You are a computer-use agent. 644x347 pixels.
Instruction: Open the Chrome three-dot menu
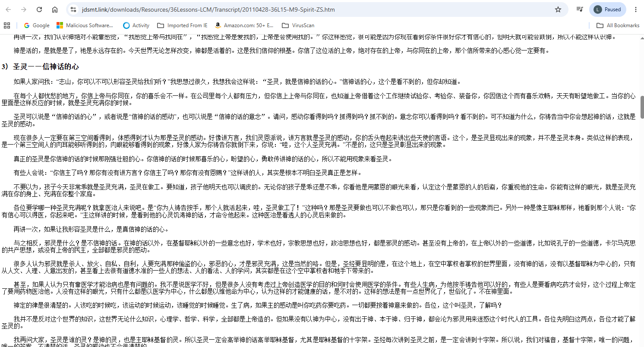tap(635, 9)
